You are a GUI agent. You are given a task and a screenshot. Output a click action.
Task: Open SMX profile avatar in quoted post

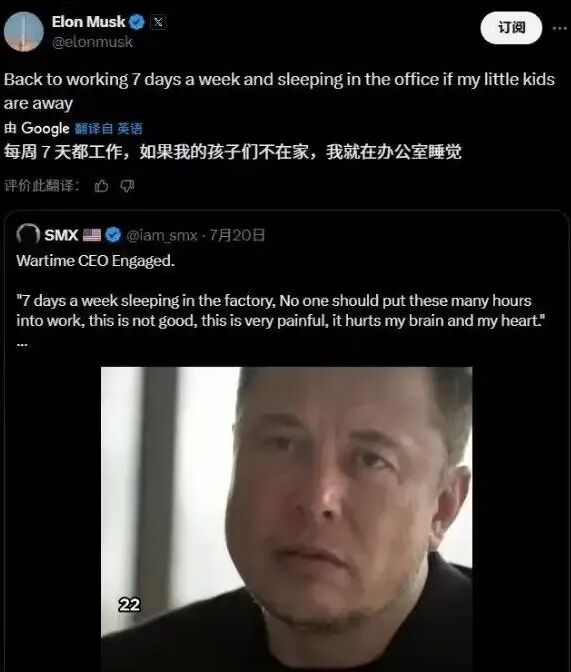tap(28, 235)
